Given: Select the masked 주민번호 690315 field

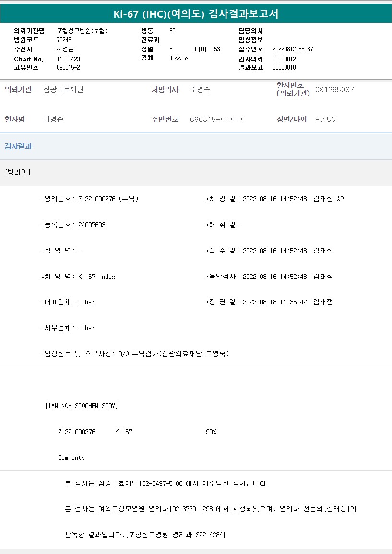Looking at the screenshot, I should [x=216, y=120].
